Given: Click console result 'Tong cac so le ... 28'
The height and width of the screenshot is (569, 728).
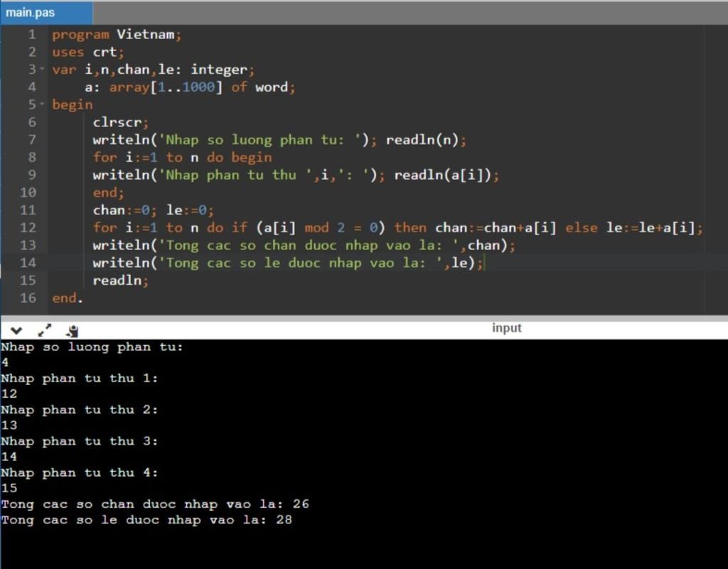Looking at the screenshot, I should pos(146,520).
